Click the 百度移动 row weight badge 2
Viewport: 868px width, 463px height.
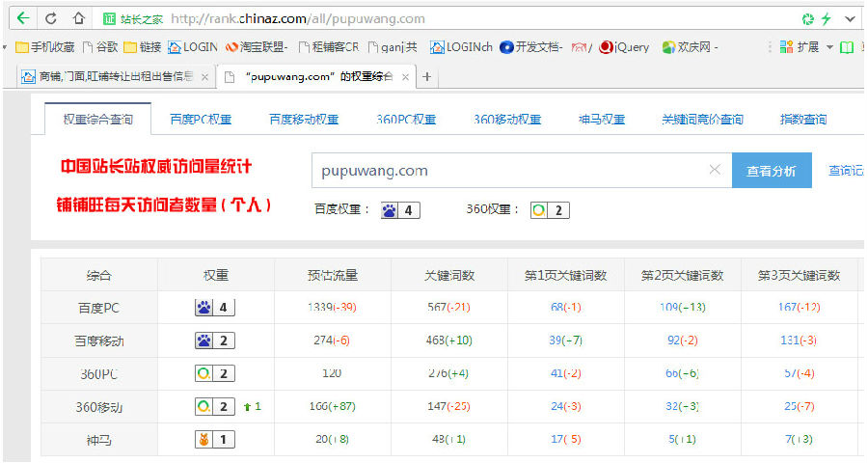click(215, 340)
